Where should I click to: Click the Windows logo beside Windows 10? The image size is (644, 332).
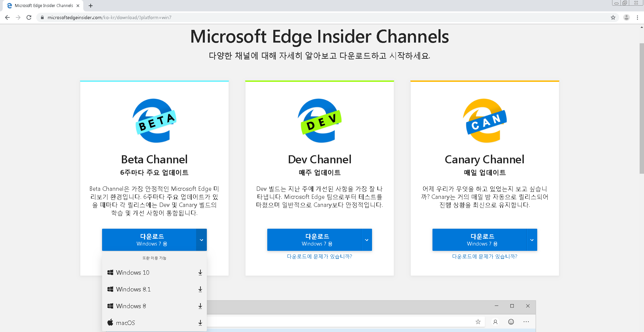[x=110, y=272]
